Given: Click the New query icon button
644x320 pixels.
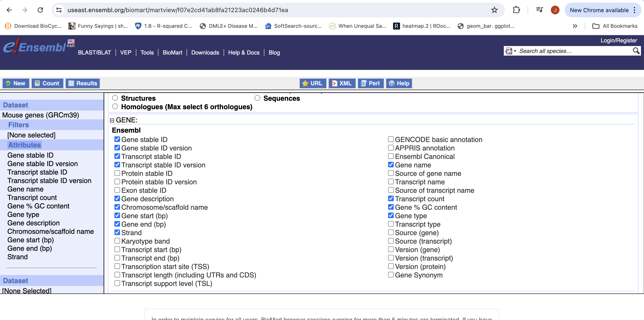Looking at the screenshot, I should point(16,83).
